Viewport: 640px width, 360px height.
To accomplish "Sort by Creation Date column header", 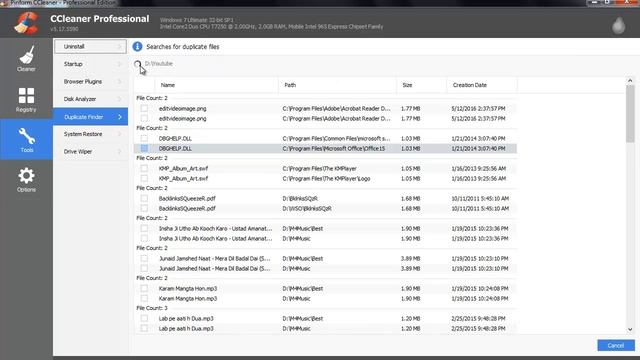I will click(482, 85).
